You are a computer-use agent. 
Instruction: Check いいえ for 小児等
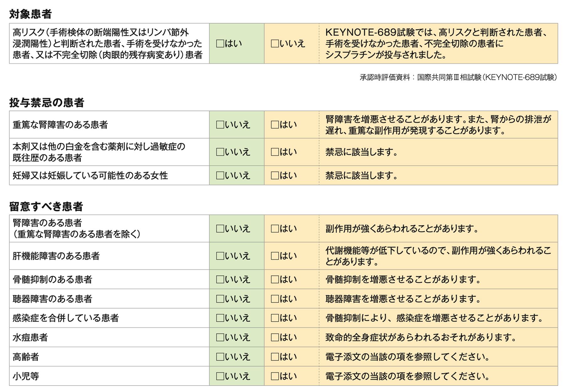(x=220, y=376)
